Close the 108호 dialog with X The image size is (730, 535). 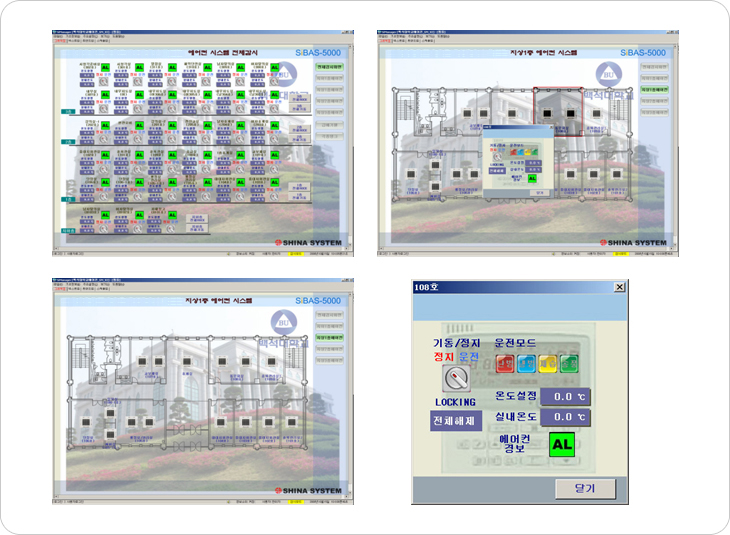click(619, 287)
